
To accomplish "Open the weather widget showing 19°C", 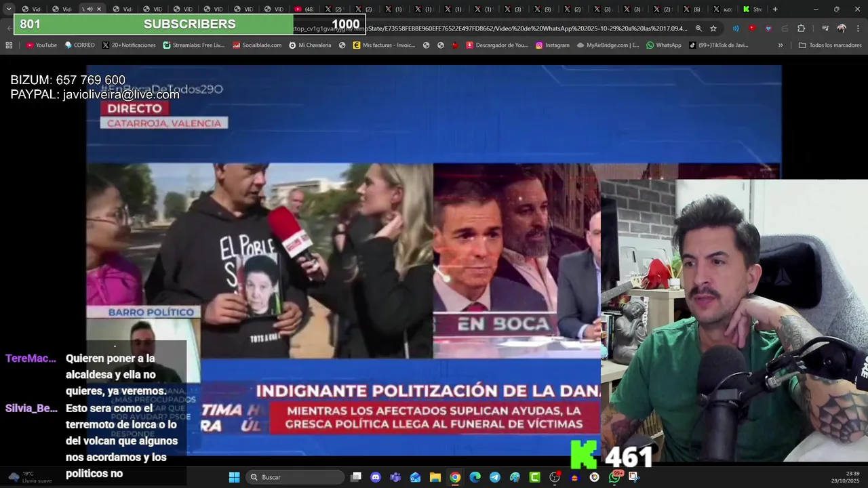I will coord(31,477).
